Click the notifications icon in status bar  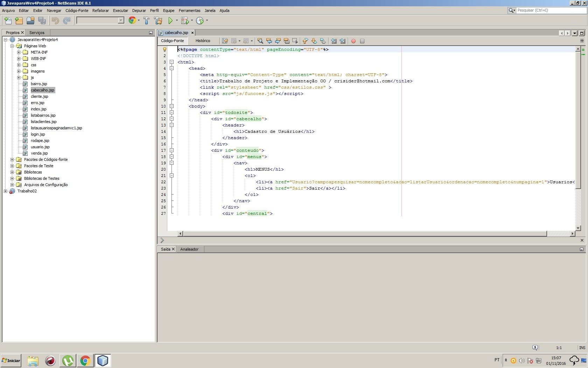(535, 348)
